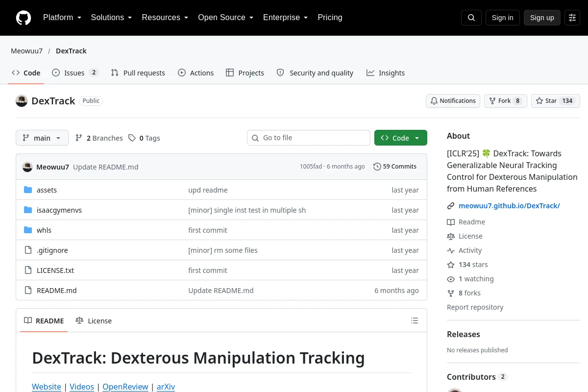Click the 1005fad commit hash
588x392 pixels.
tap(311, 167)
